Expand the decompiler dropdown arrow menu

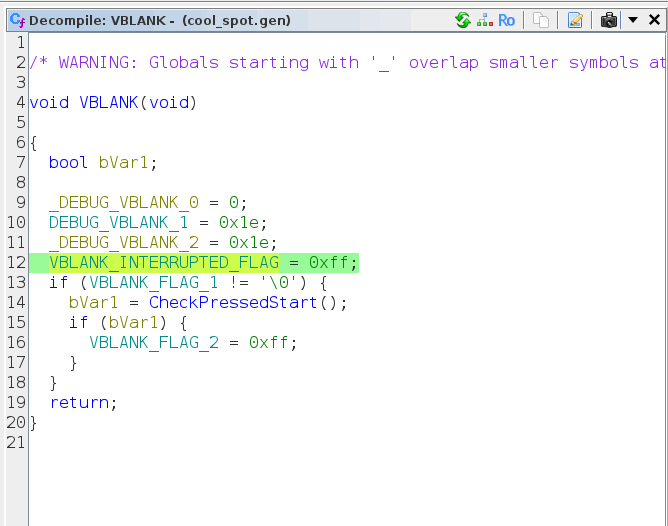pos(632,20)
